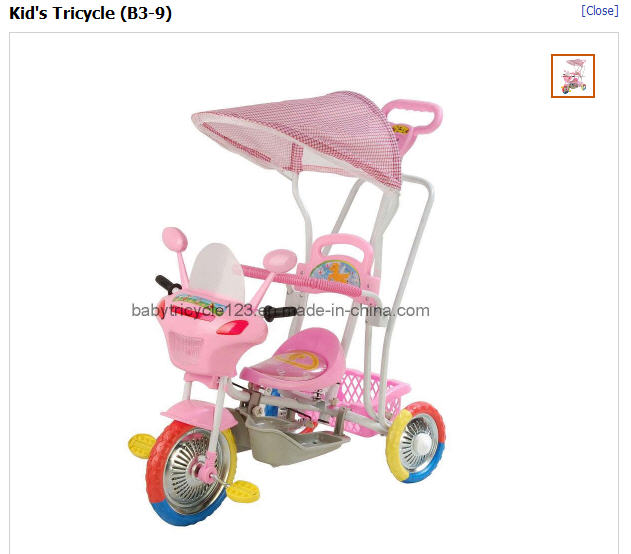
Task: Click the Kid's Tricycle (B3-9) title
Action: [91, 13]
